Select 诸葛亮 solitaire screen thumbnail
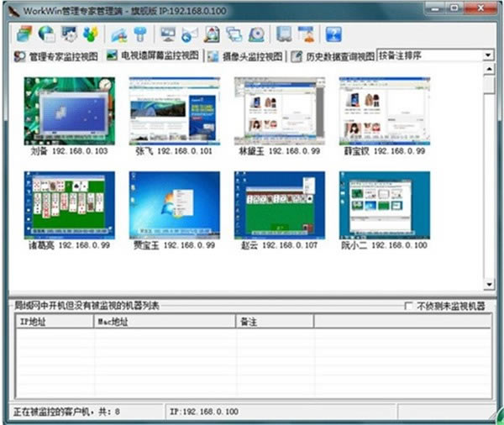 [x=70, y=206]
